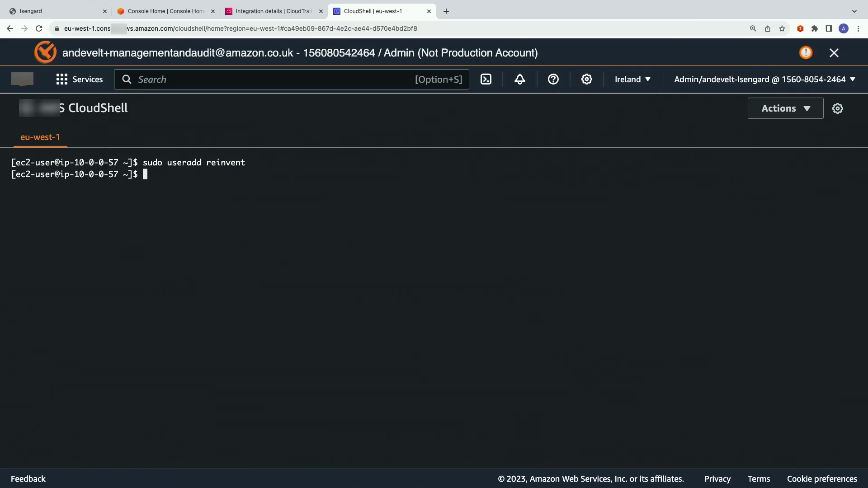Open the Privacy link
Viewport: 868px width, 488px height.
[x=717, y=479]
